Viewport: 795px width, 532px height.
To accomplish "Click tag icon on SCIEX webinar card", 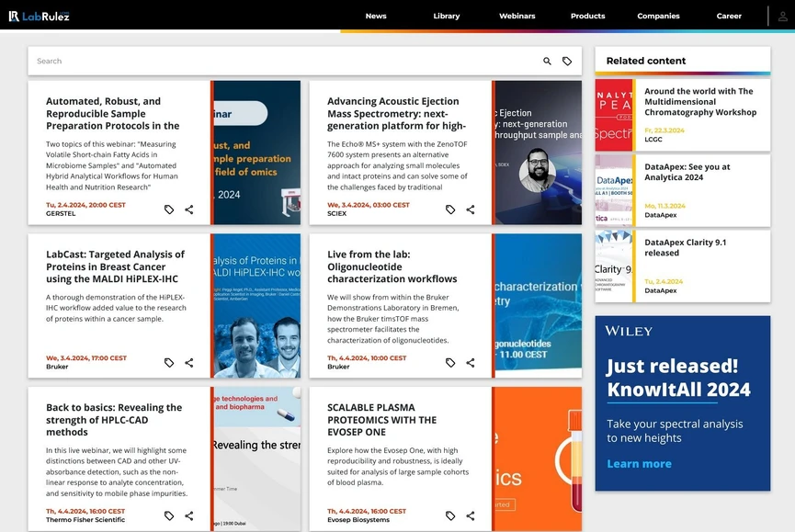I will point(450,209).
